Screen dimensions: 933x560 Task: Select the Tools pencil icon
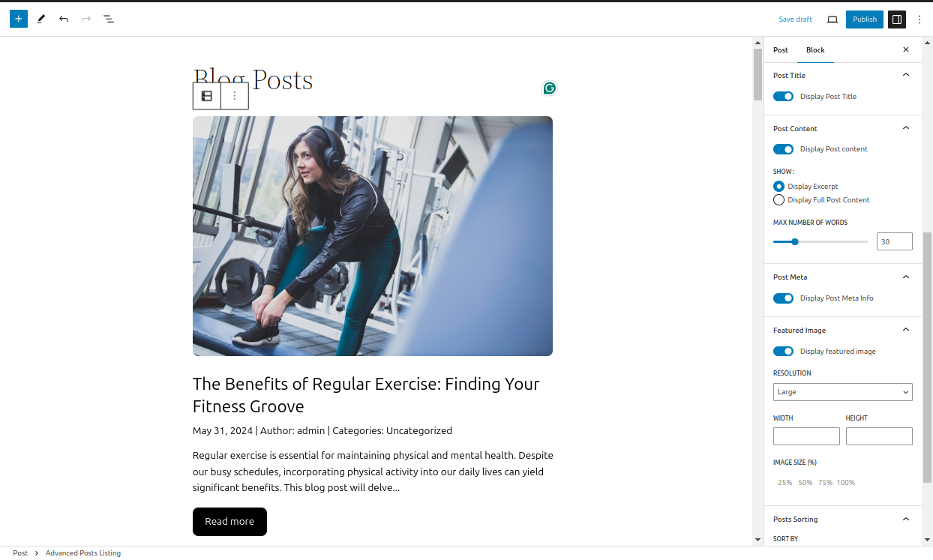[41, 19]
